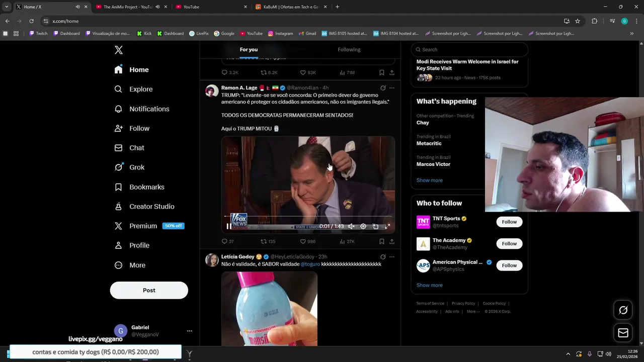This screenshot has height=362, width=644.
Task: Open Grok icon on Letícia Godoy's post
Action: point(383,257)
